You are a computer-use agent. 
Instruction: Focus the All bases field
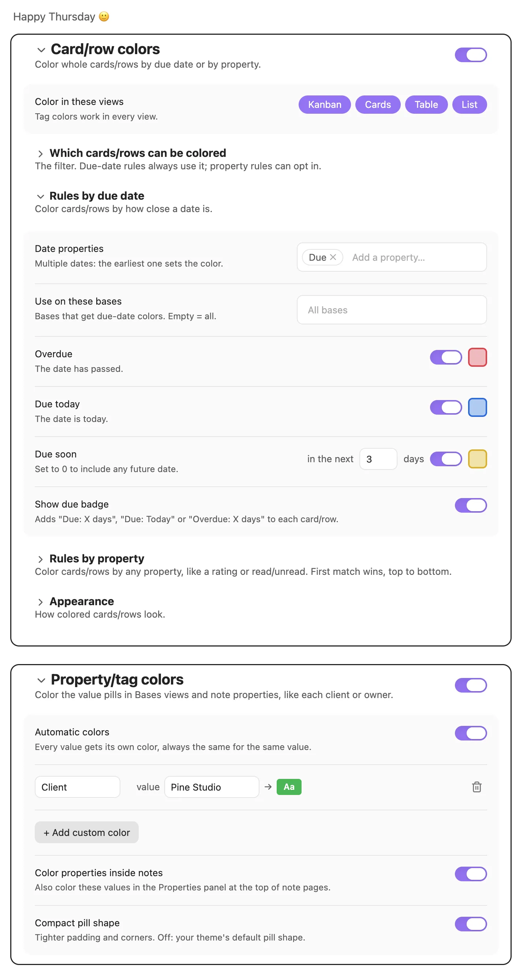392,310
